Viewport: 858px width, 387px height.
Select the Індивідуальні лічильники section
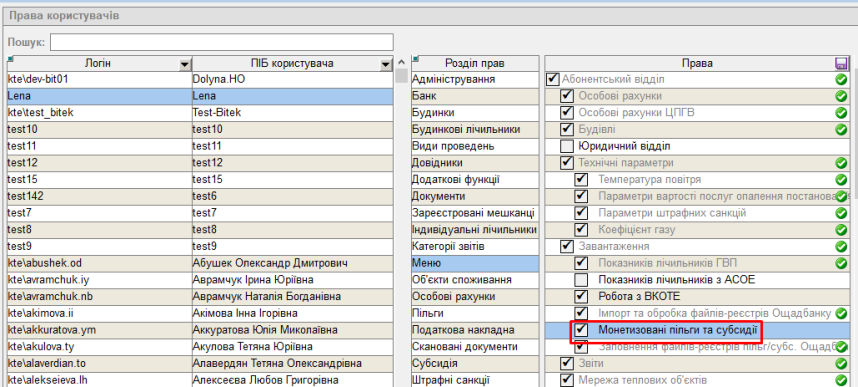point(475,230)
